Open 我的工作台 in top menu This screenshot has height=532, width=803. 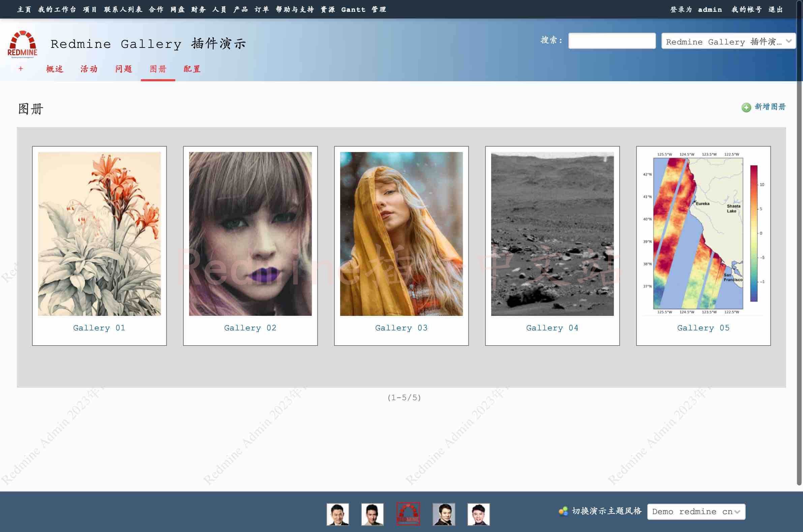(57, 9)
